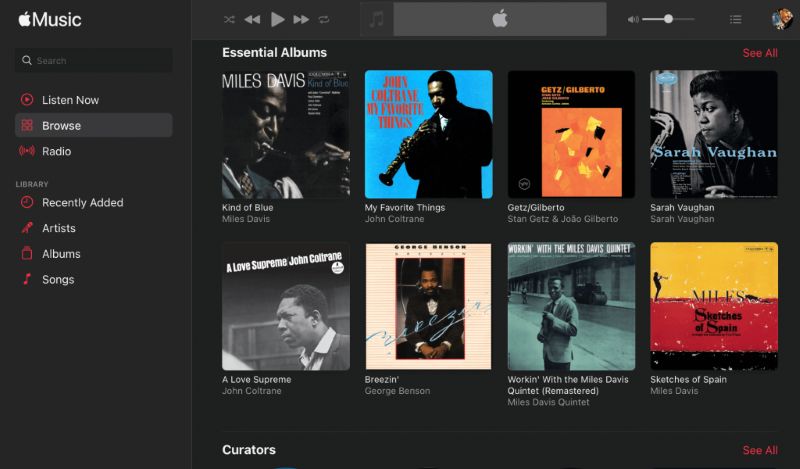Image resolution: width=800 pixels, height=469 pixels.
Task: Click the Albums stack icon
Action: (x=27, y=253)
